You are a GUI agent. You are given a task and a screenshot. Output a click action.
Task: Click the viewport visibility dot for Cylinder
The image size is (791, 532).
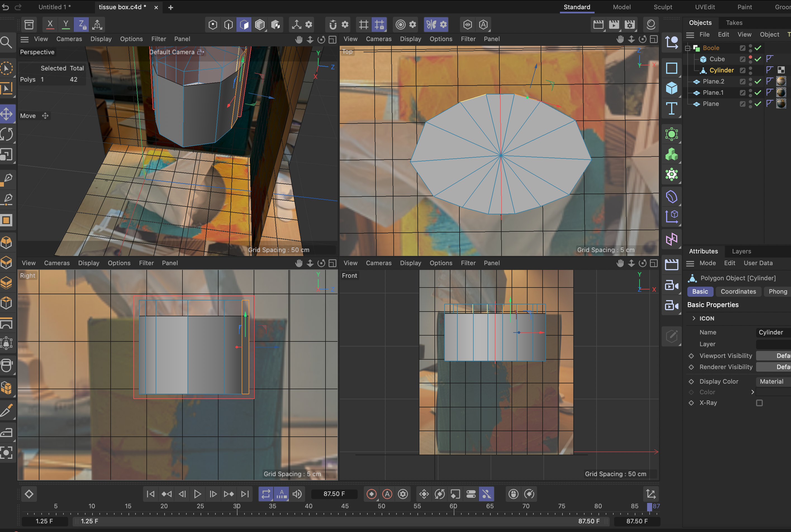coord(750,68)
